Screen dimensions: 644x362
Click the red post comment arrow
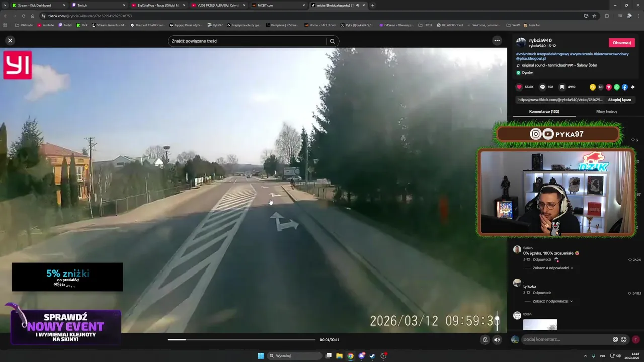coord(635,339)
